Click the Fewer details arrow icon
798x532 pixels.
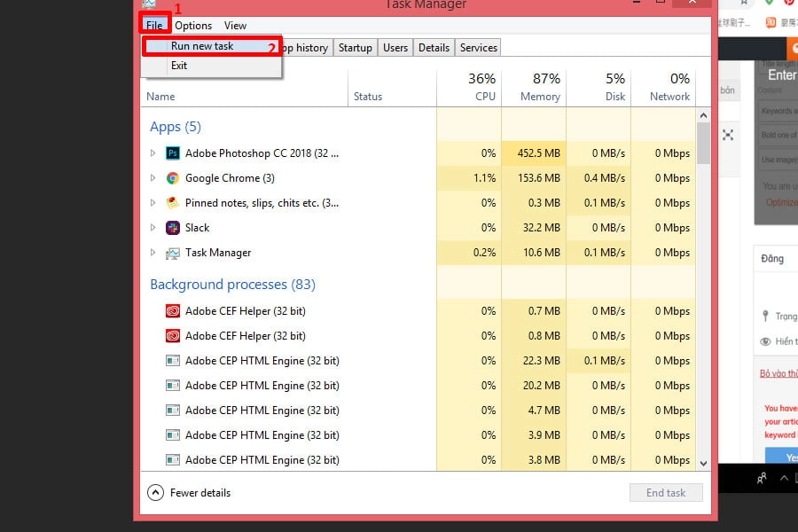tap(156, 493)
